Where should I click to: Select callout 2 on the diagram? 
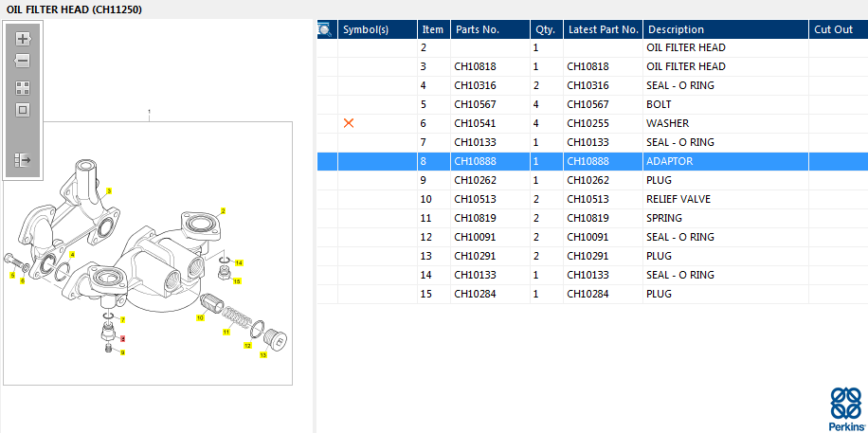223,211
